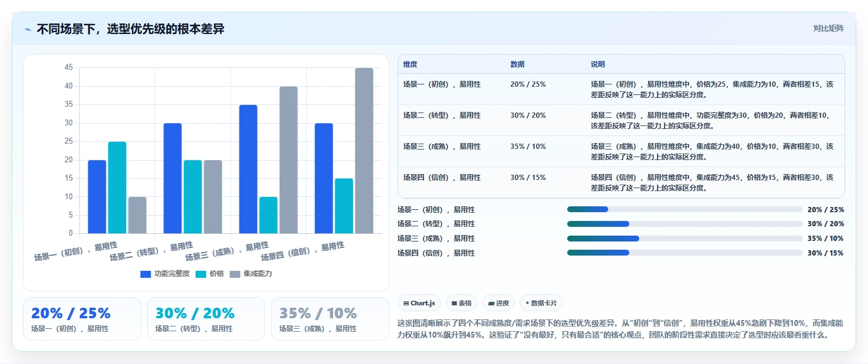
Task: Click the 30% / 15% value beside the progress bar
Action: pos(826,253)
